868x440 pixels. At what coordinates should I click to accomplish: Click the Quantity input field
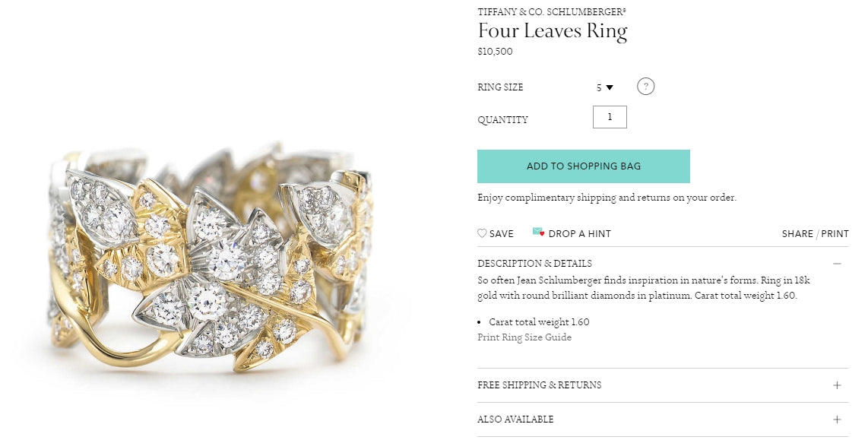(610, 117)
